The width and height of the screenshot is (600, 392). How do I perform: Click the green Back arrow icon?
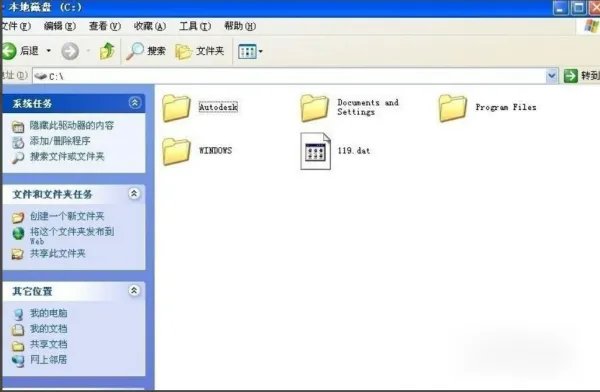click(x=8, y=51)
